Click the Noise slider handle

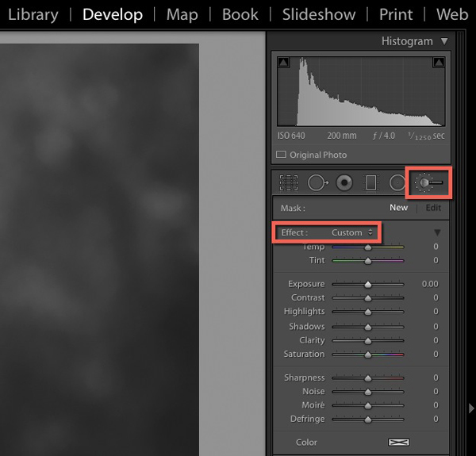tap(368, 392)
